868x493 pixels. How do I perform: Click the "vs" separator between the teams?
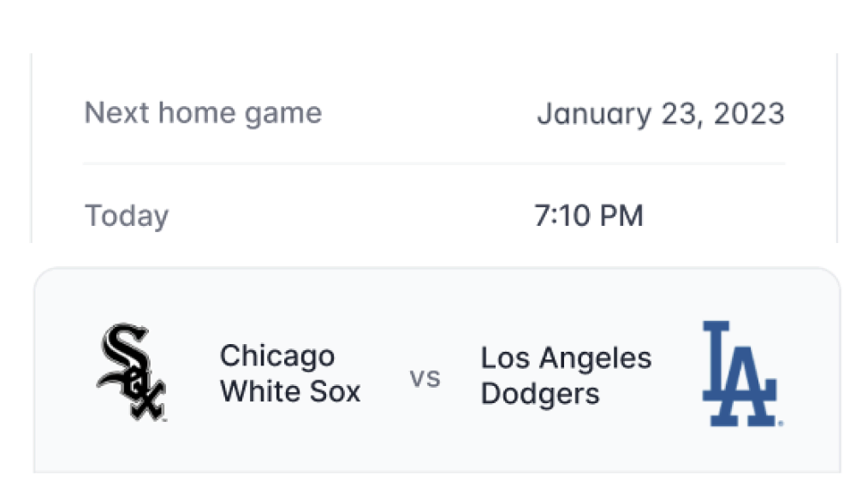[425, 379]
